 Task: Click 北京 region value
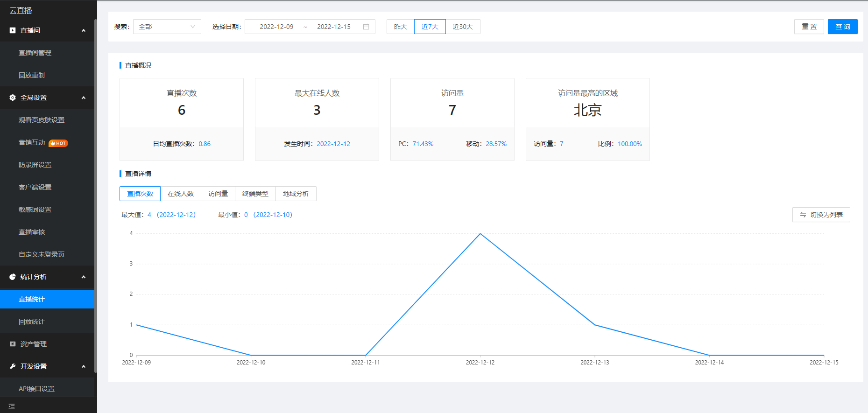point(588,110)
